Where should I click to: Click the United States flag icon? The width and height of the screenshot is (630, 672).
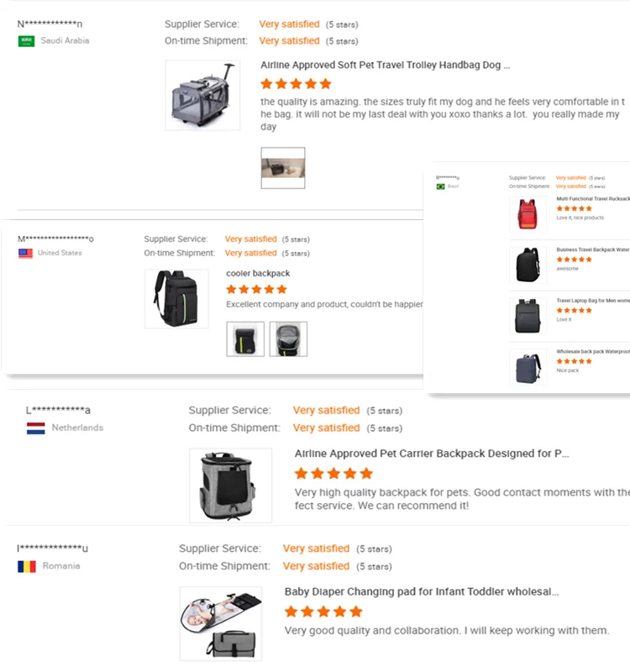26,253
